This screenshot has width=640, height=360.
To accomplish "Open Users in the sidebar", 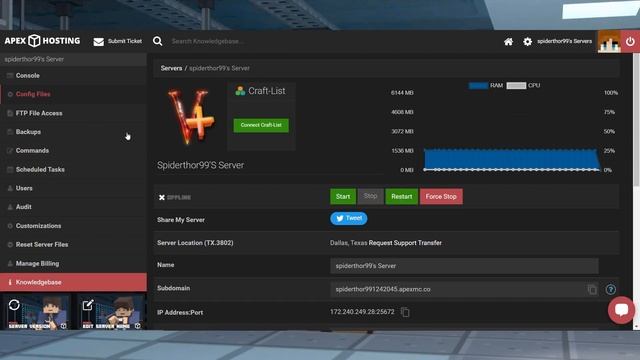I will [73, 188].
